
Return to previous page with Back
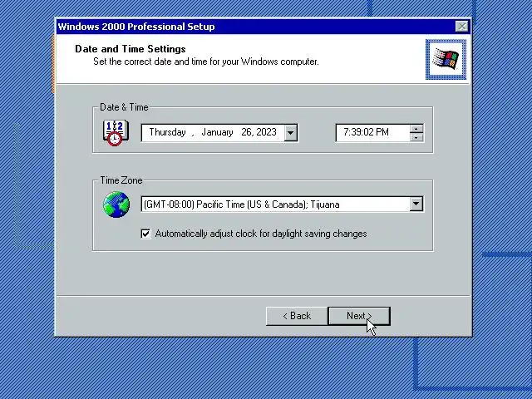297,316
